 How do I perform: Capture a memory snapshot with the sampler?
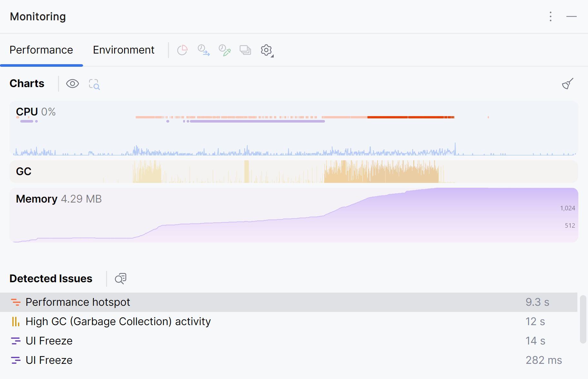point(224,50)
